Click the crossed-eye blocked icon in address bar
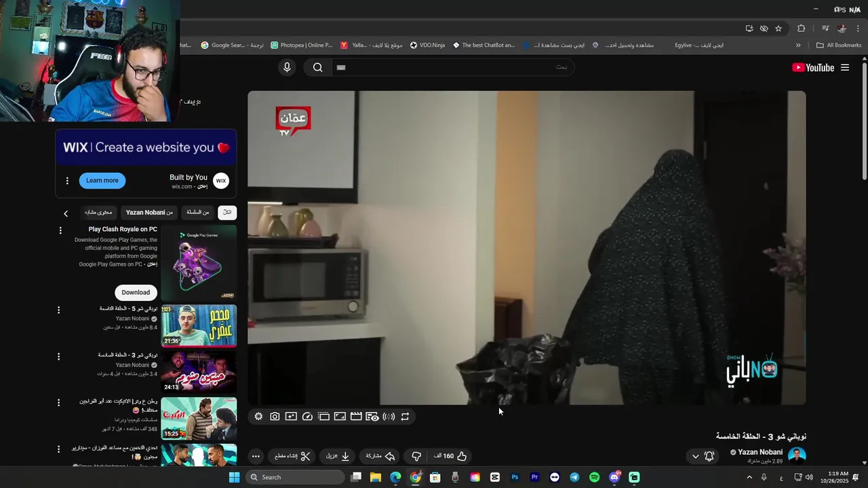The width and height of the screenshot is (868, 488). point(764,28)
